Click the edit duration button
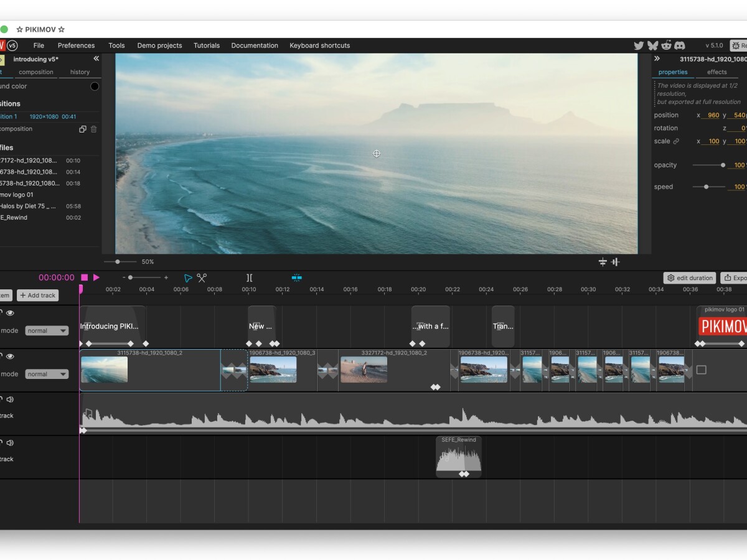 [x=690, y=278]
